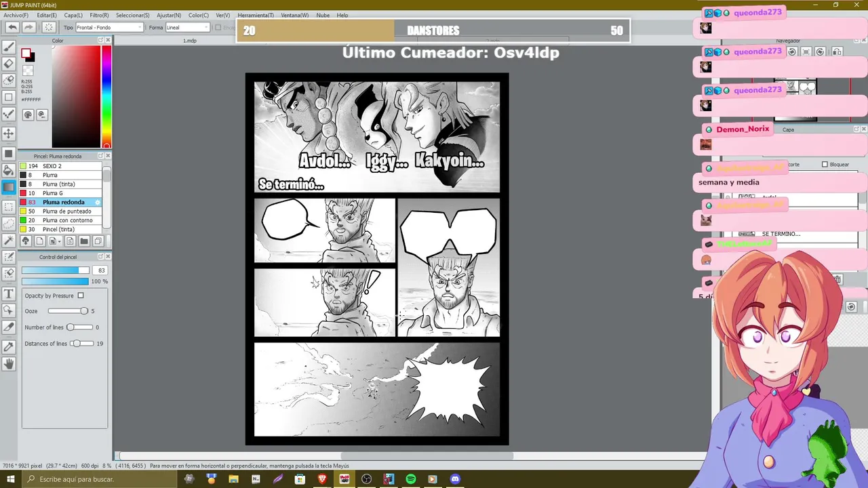The height and width of the screenshot is (488, 868).
Task: Pick the Select Pen tool
Action: (x=9, y=257)
